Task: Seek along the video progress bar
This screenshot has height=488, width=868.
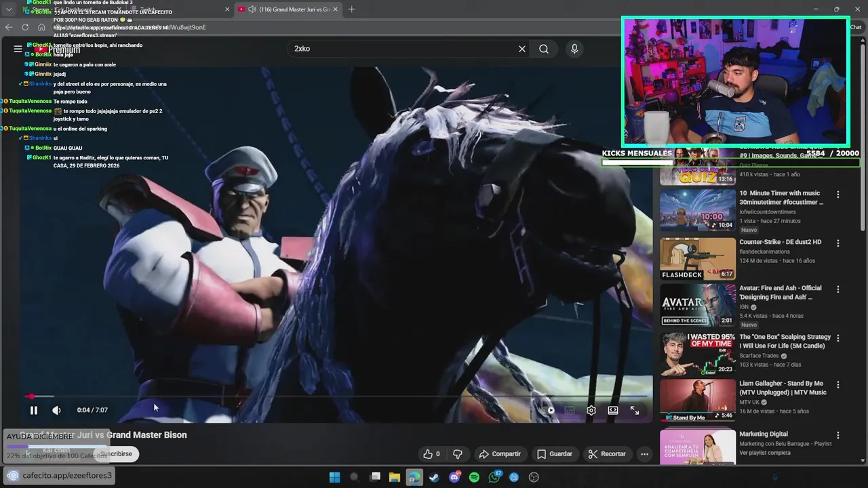Action: point(336,396)
